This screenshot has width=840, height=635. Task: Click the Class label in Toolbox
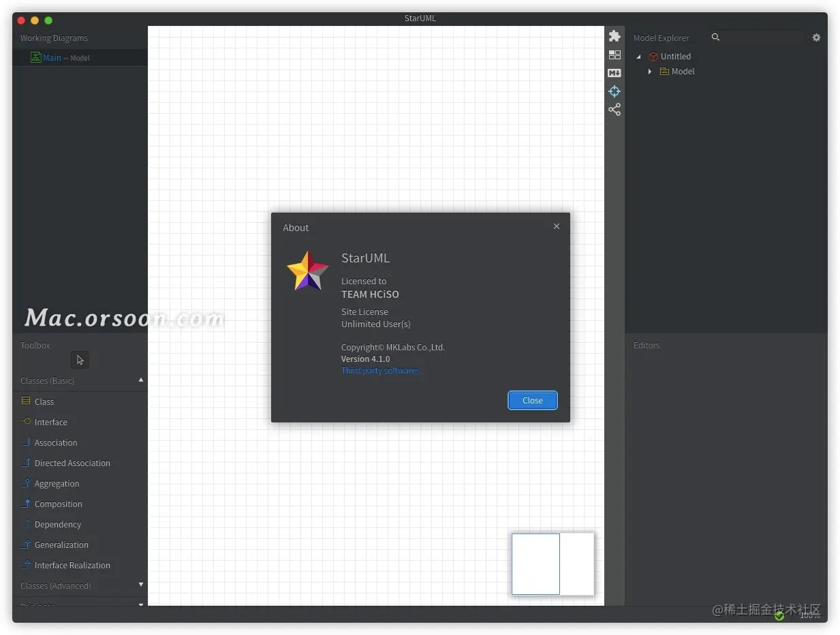click(x=44, y=402)
